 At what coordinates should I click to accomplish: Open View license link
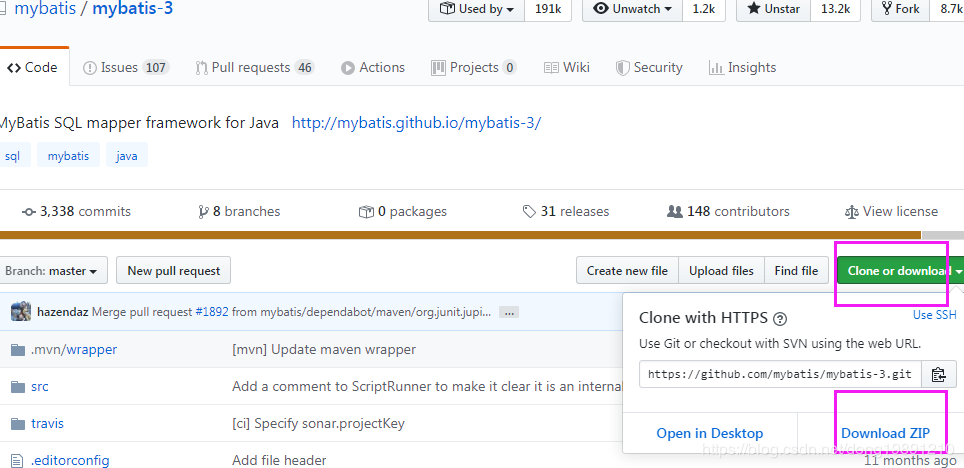point(891,212)
